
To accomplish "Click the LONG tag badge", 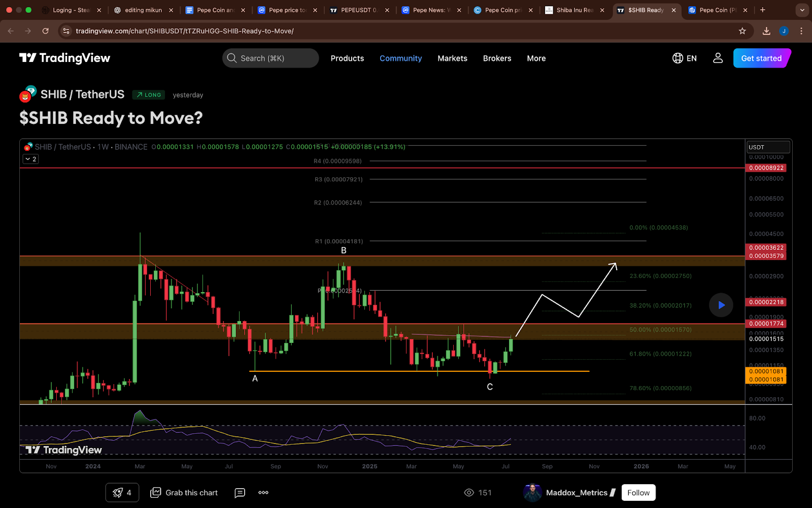I will pyautogui.click(x=149, y=94).
